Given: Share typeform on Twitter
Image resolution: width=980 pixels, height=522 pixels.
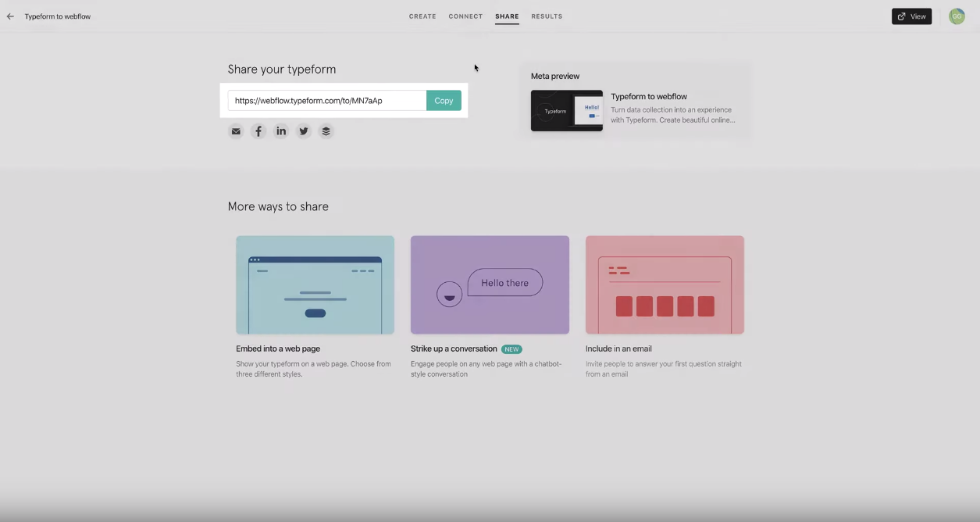Looking at the screenshot, I should click(x=304, y=131).
